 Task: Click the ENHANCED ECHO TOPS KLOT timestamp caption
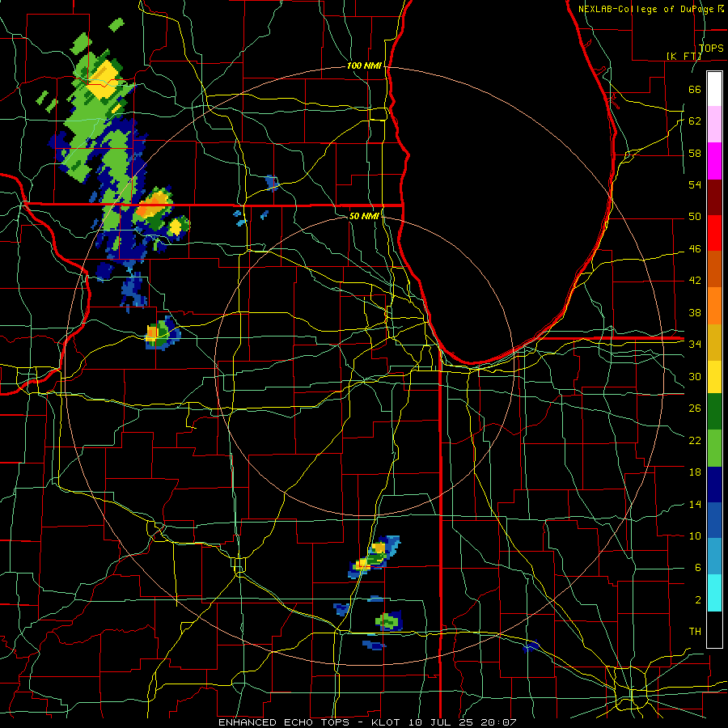[367, 722]
